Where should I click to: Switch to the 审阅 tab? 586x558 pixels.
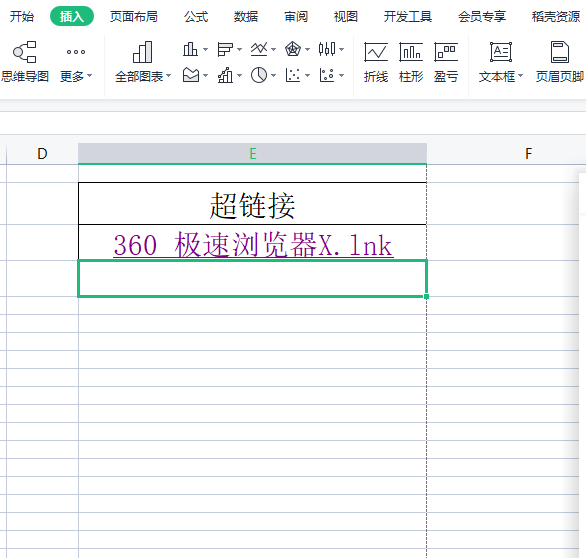296,16
